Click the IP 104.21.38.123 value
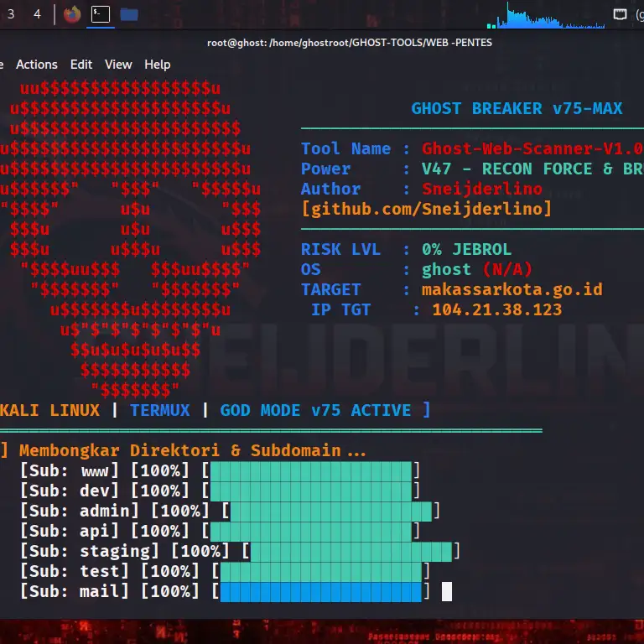Image resolution: width=644 pixels, height=644 pixels. pyautogui.click(x=497, y=309)
